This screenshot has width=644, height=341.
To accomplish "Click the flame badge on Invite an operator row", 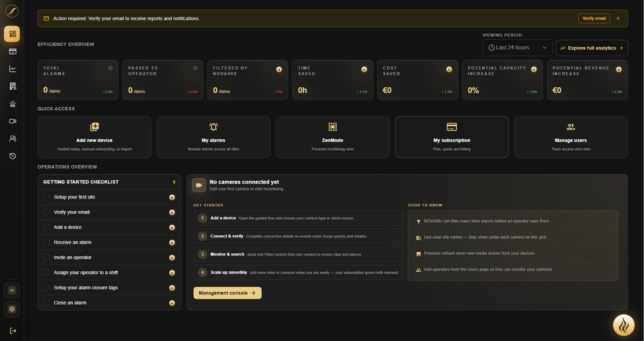I will pos(172,258).
